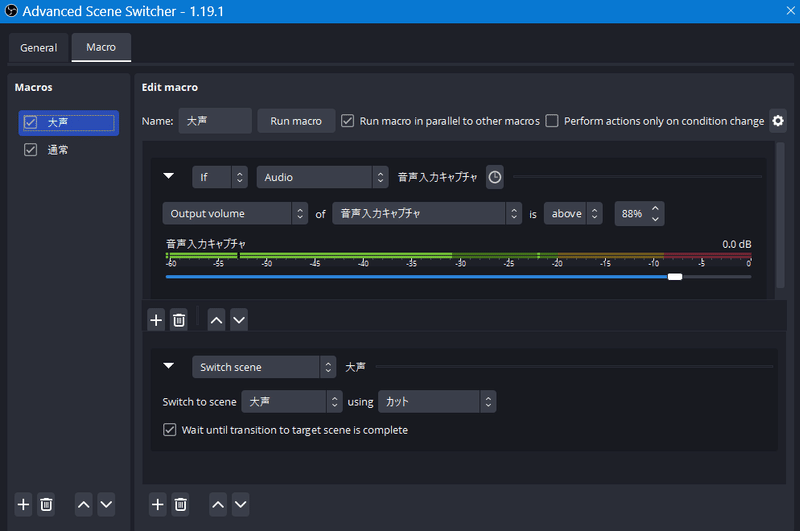Click the Edit macro heading
Image resolution: width=800 pixels, height=531 pixels.
pos(169,87)
